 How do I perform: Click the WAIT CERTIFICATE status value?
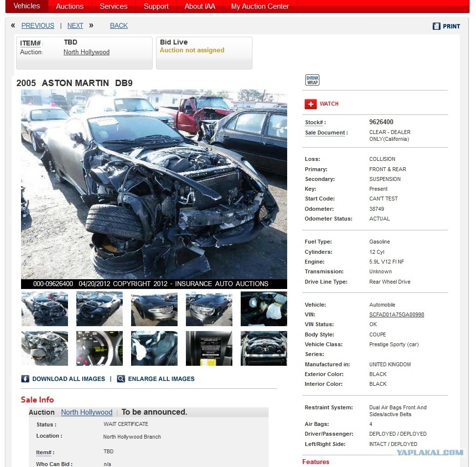click(x=126, y=424)
